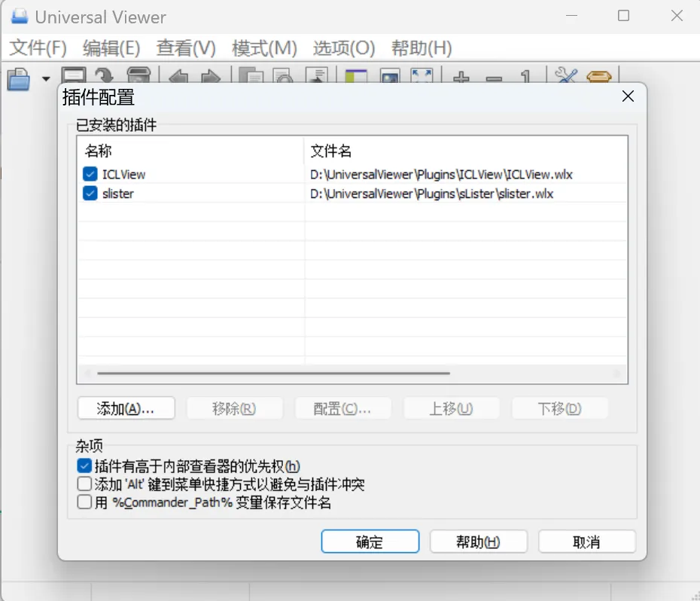Click the copy toolbar icon

[251, 75]
